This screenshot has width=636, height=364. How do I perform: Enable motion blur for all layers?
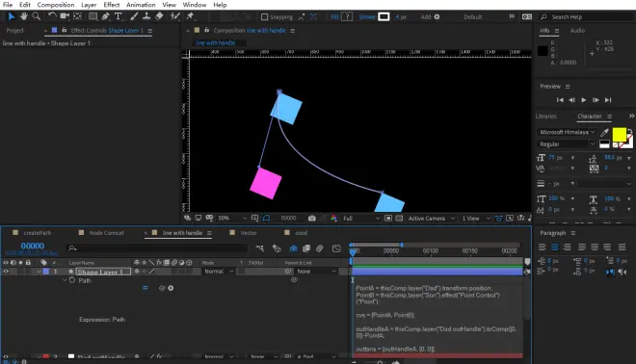(320, 248)
